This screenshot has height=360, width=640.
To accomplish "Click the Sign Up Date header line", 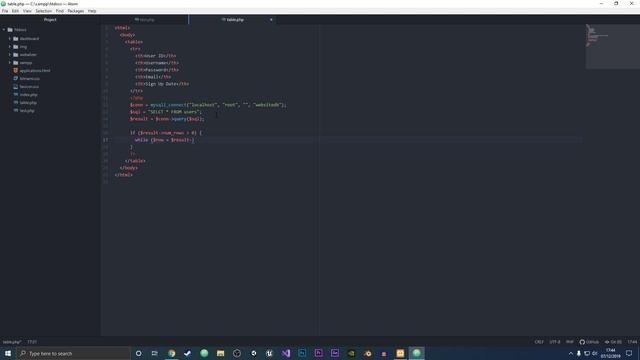I will (x=162, y=84).
